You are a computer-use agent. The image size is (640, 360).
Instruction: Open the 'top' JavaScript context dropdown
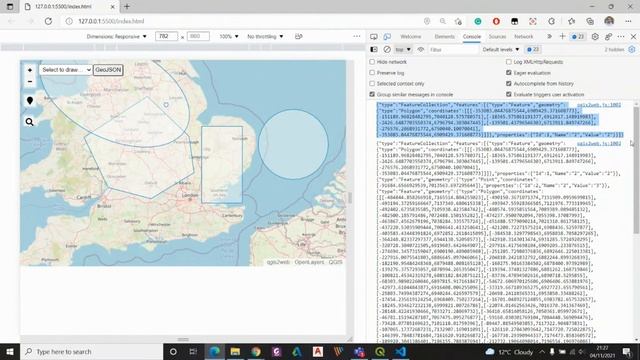point(403,49)
